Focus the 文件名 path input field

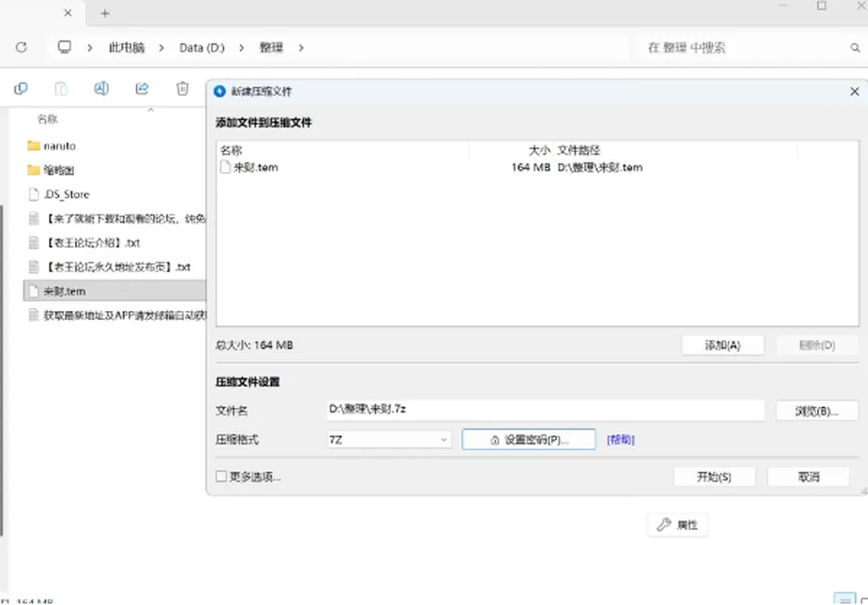546,411
